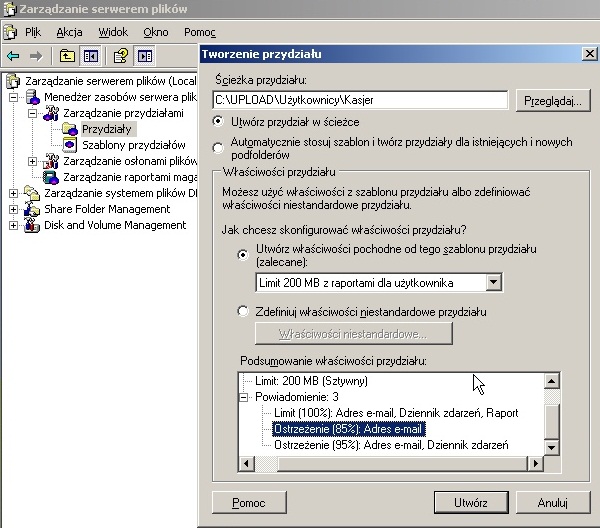Expand the Zarządzanie osłonami plików node
Image resolution: width=600 pixels, height=528 pixels.
point(33,161)
